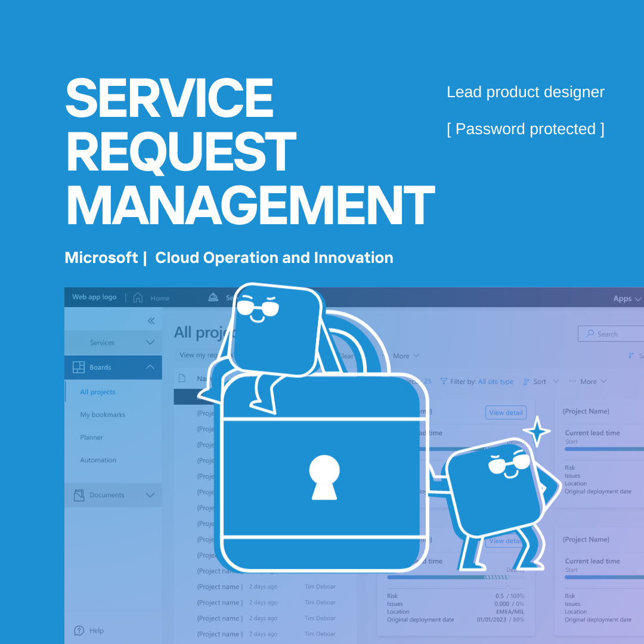The image size is (644, 644).
Task: Click Help text in sidebar footer
Action: tap(97, 630)
